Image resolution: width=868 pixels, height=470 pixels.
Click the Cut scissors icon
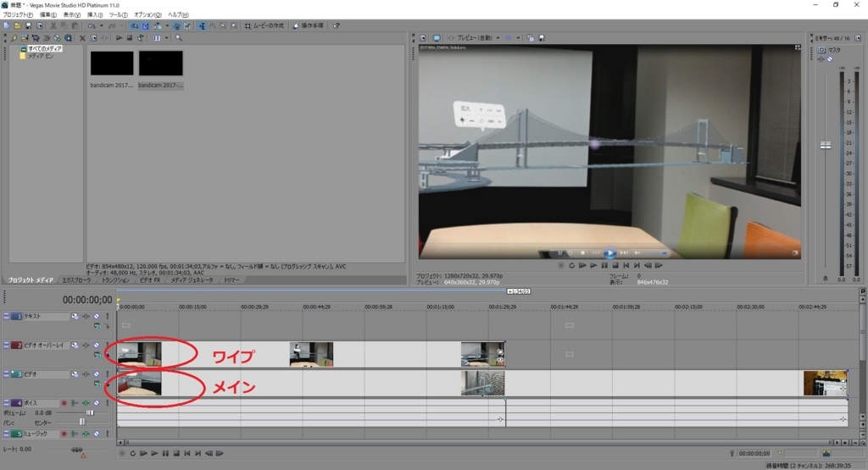click(53, 26)
